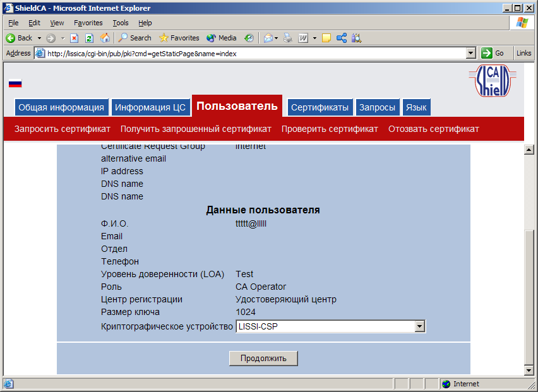This screenshot has height=392, width=538.
Task: Go to Home page icon
Action: 105,38
